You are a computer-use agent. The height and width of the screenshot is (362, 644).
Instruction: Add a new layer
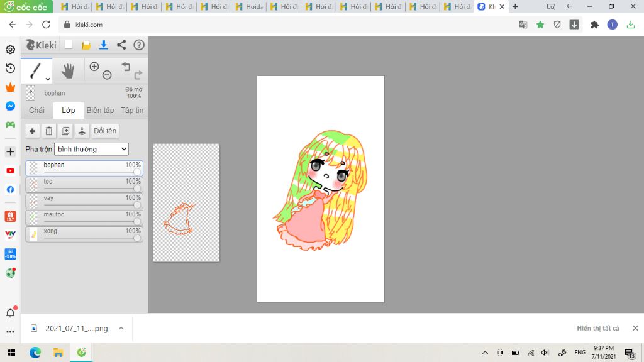tap(32, 131)
